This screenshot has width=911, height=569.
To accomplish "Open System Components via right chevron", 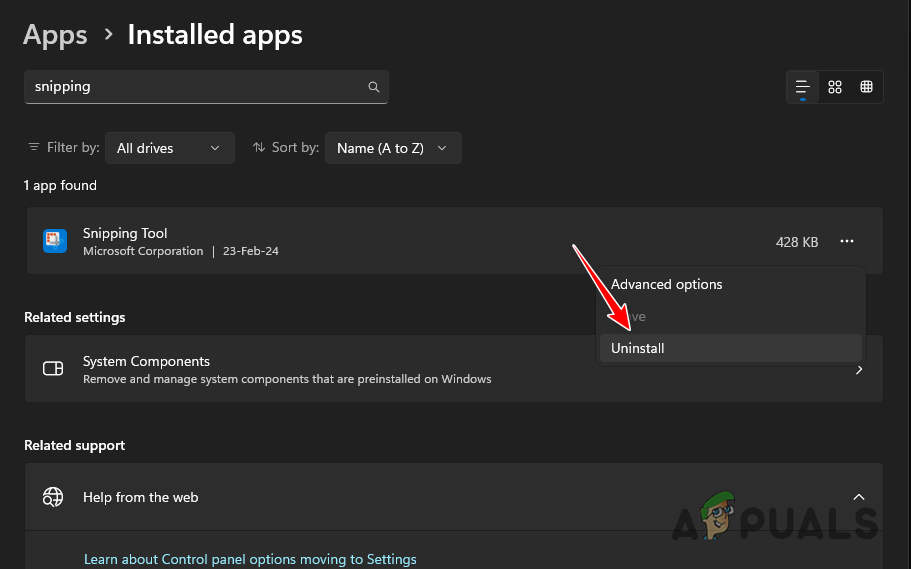I will pos(859,370).
